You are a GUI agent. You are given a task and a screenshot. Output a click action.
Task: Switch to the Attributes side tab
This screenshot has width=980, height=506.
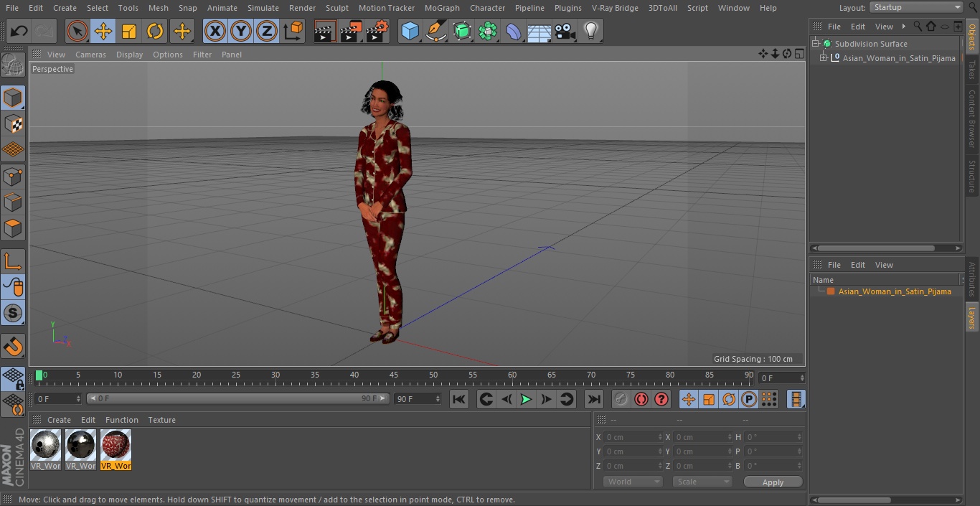(x=972, y=279)
